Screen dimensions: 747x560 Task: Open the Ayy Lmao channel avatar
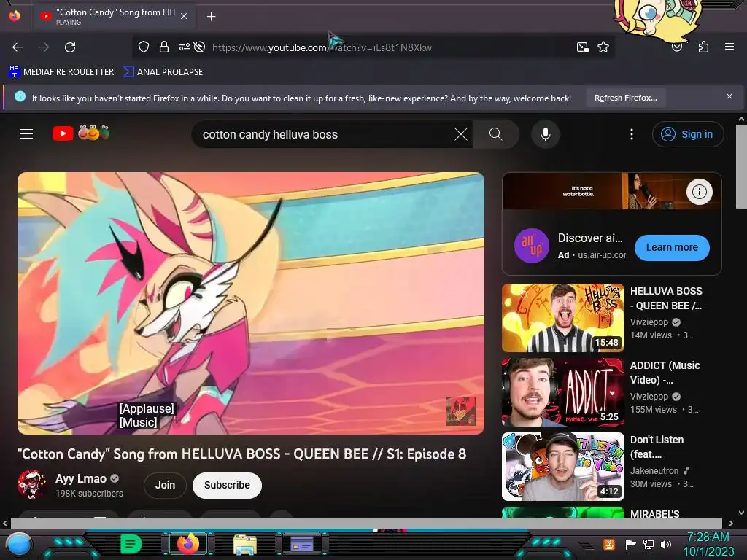[x=31, y=485]
